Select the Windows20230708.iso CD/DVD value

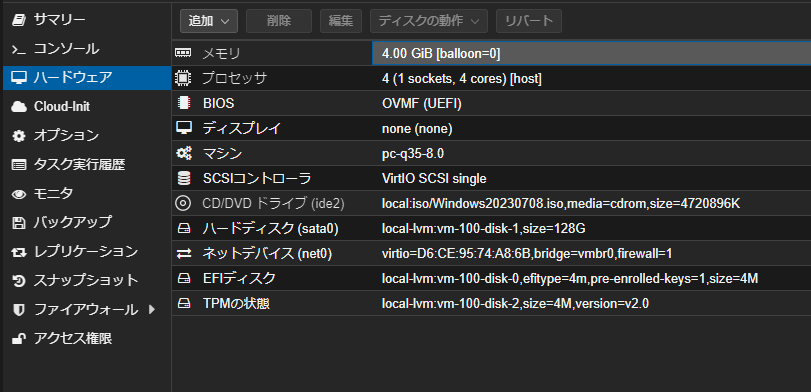click(561, 204)
